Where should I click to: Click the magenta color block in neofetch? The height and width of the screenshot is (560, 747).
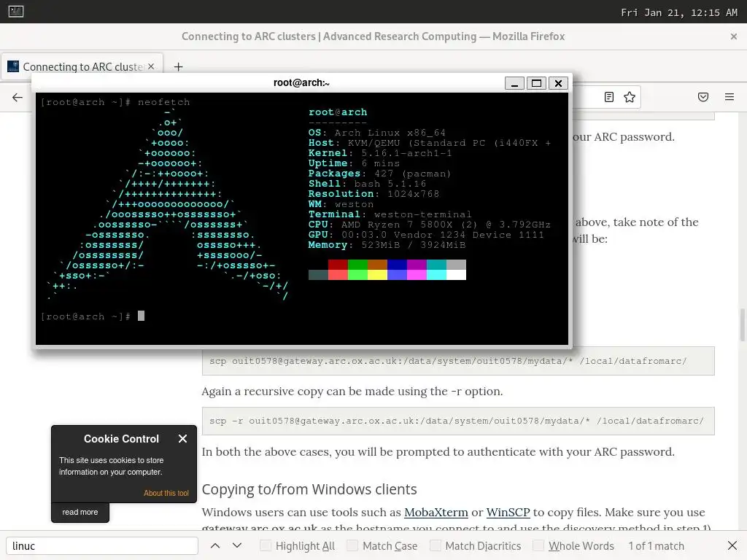(x=417, y=274)
